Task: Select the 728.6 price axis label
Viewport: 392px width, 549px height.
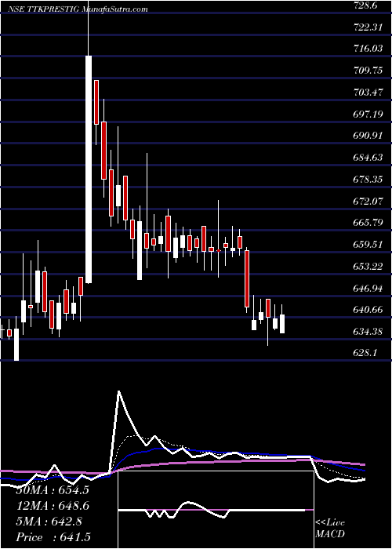Action: click(367, 5)
